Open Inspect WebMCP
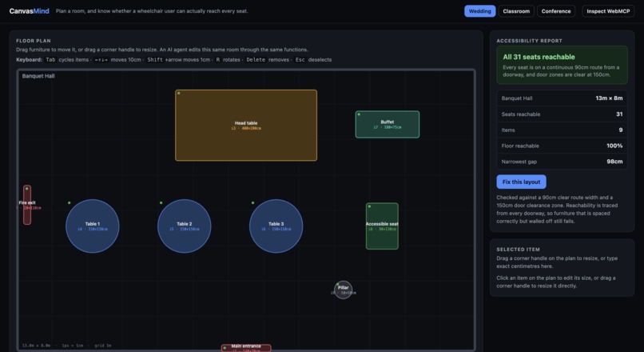 [608, 11]
